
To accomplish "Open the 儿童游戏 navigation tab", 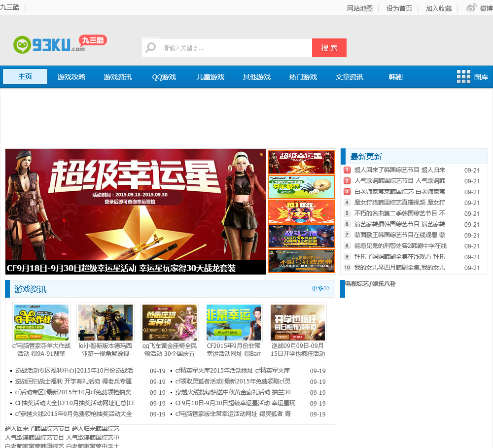I will pos(211,77).
